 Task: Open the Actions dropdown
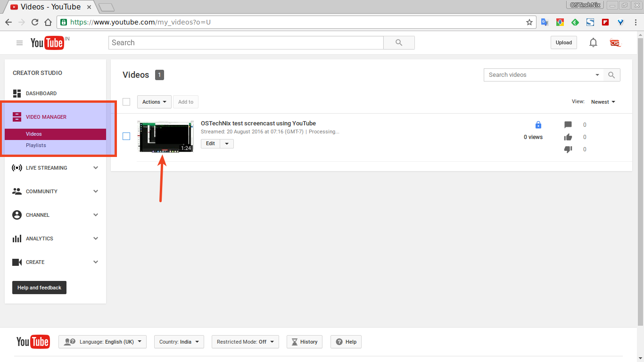coord(154,102)
